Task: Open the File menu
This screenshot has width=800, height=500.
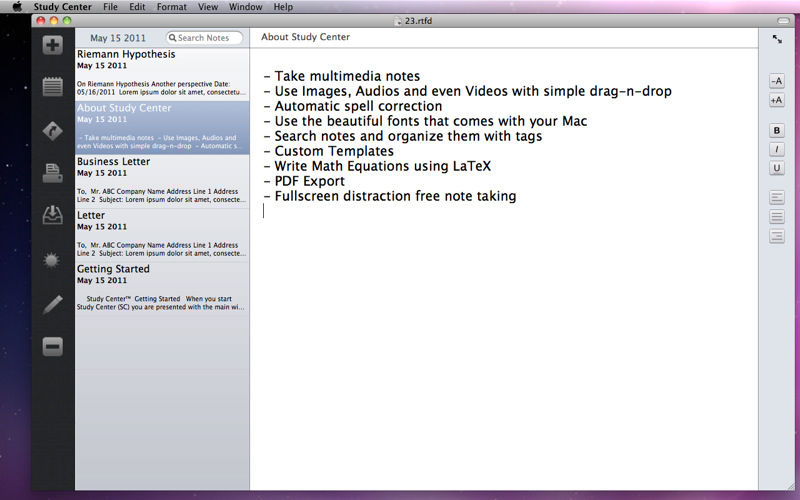Action: (110, 7)
